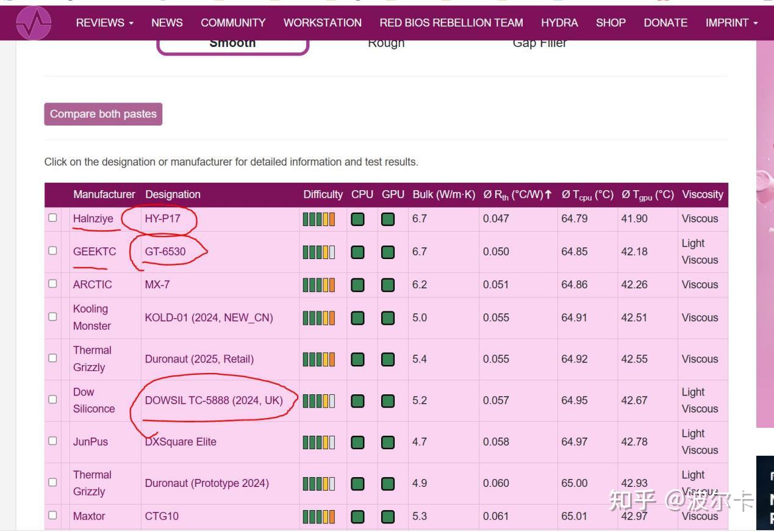This screenshot has height=532, width=774.
Task: Open the KOLD-01 (2024, NEW_CN) link
Action: [209, 317]
